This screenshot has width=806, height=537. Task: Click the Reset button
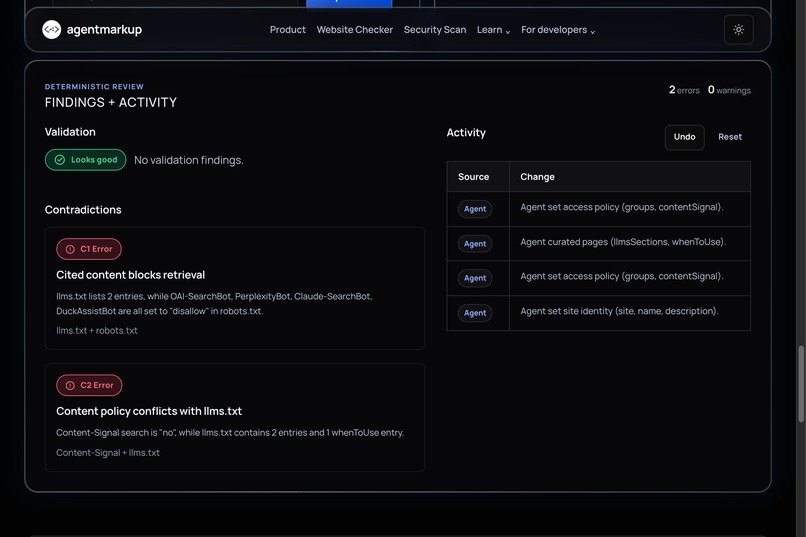[730, 137]
